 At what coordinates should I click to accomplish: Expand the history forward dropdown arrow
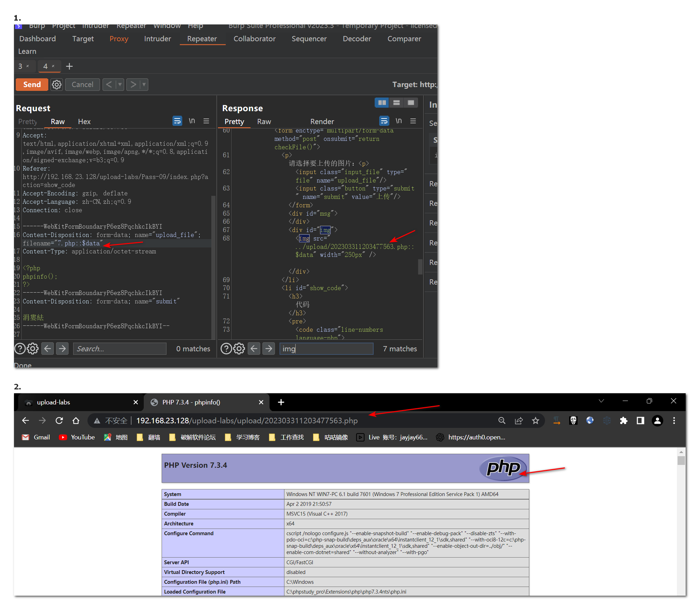pos(144,85)
